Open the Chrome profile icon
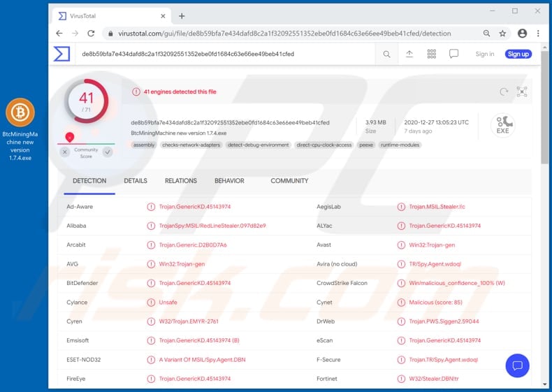552x392 pixels. 522,34
